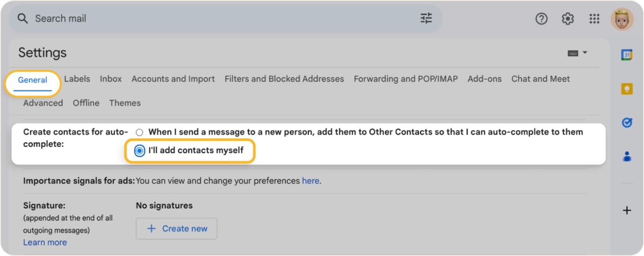Open Google Tasks in side panel
644x256 pixels.
(x=627, y=123)
